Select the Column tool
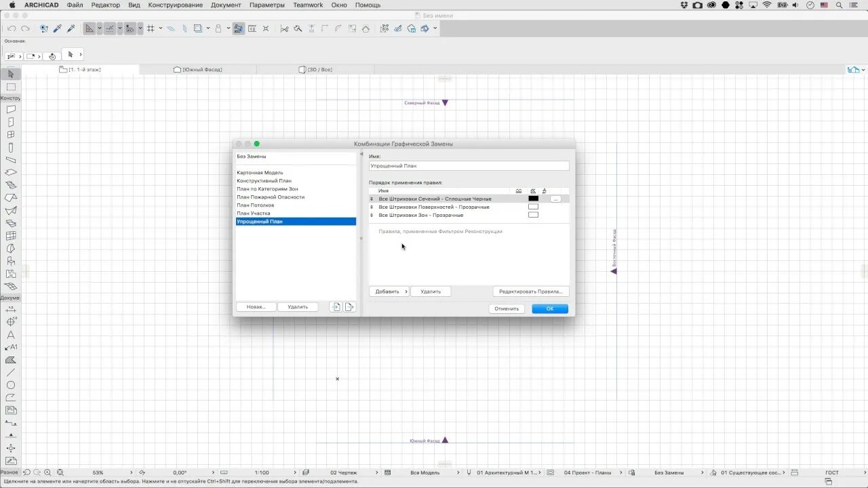 [11, 147]
